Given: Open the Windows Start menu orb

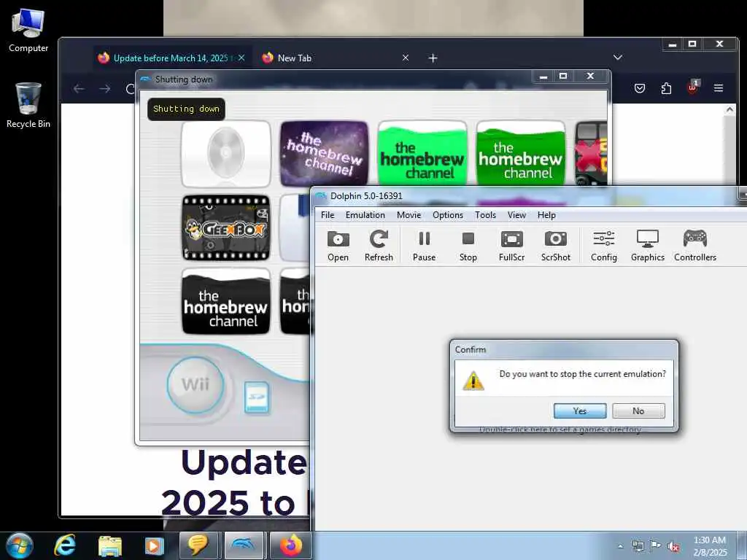Looking at the screenshot, I should click(20, 545).
